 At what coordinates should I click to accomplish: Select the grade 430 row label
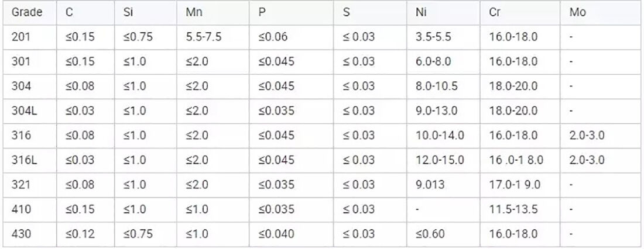[19, 234]
